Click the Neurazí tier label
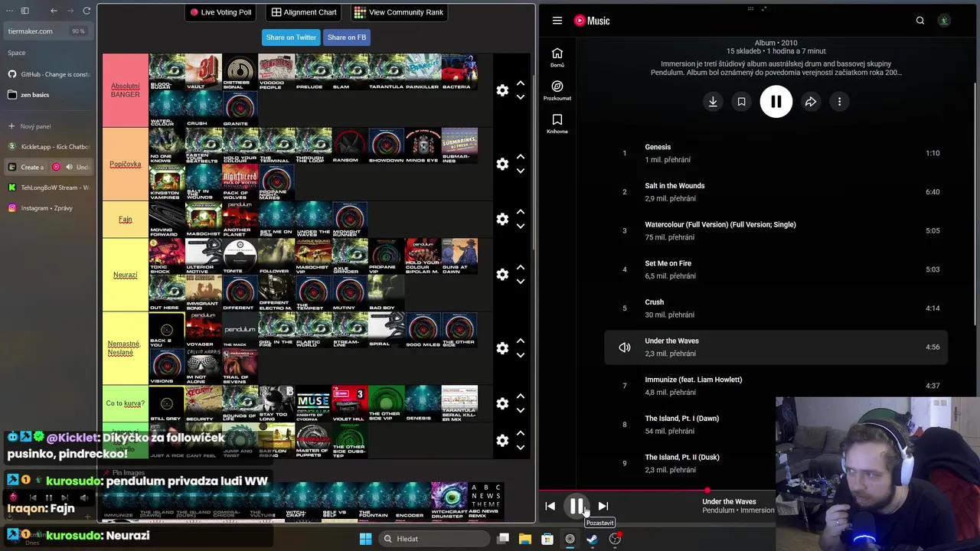 pos(126,275)
